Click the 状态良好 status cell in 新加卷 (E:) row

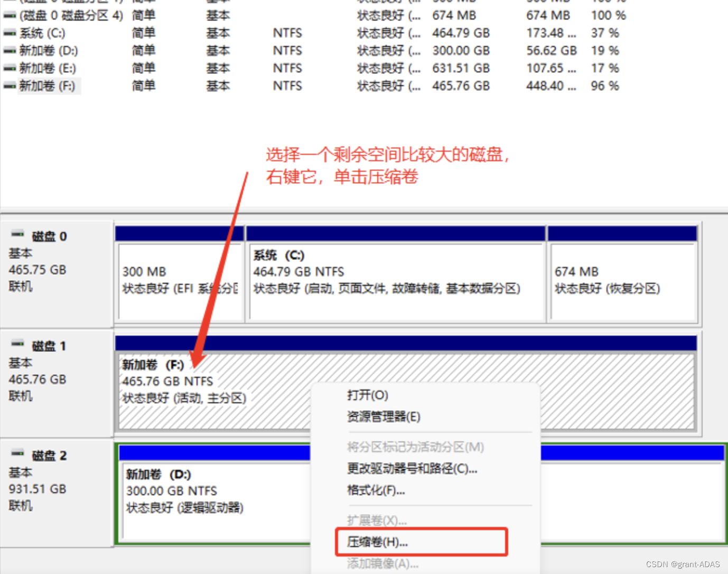click(389, 68)
